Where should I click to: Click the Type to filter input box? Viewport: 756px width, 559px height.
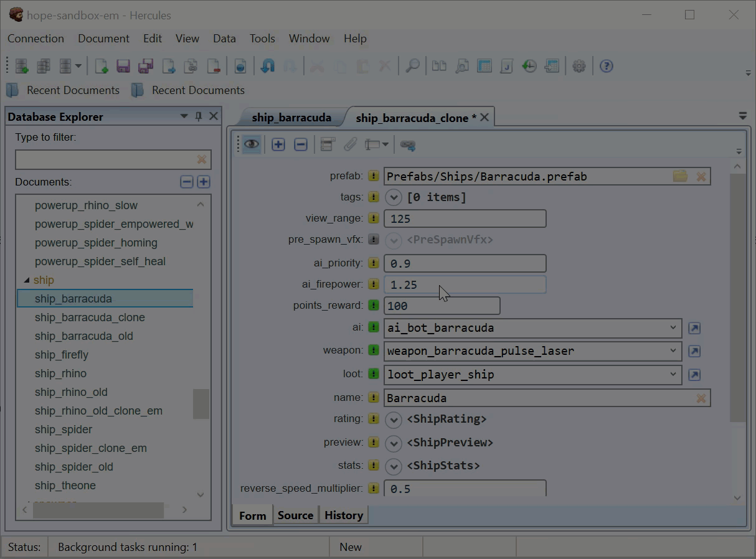coord(113,160)
